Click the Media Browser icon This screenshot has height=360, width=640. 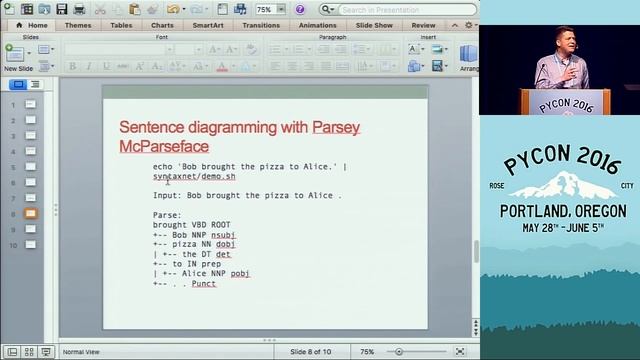(240, 9)
